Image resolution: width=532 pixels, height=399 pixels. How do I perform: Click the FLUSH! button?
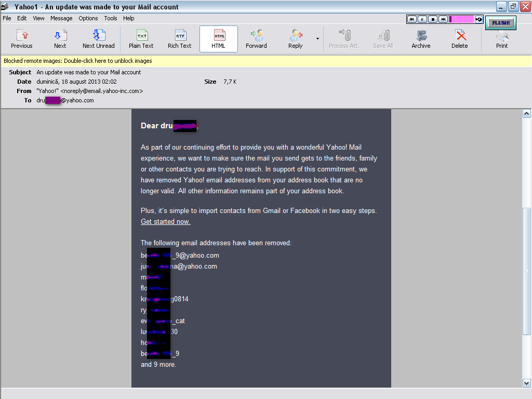click(x=501, y=23)
